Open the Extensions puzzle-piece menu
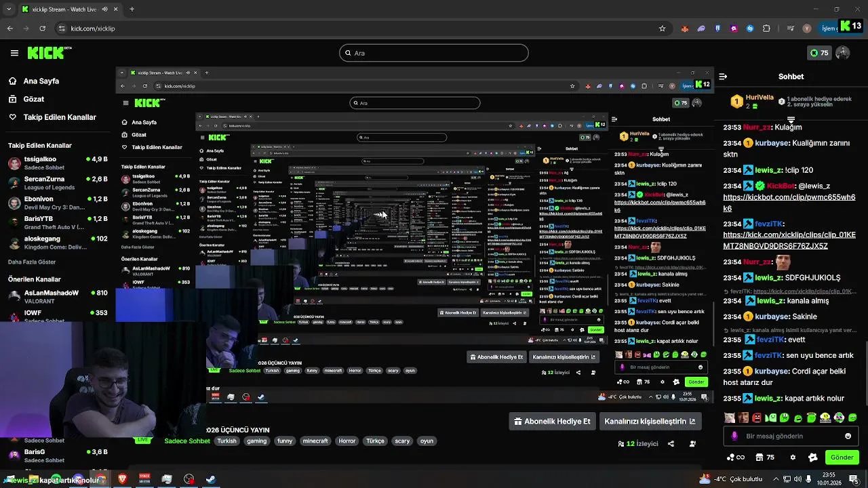868x488 pixels. point(766,28)
